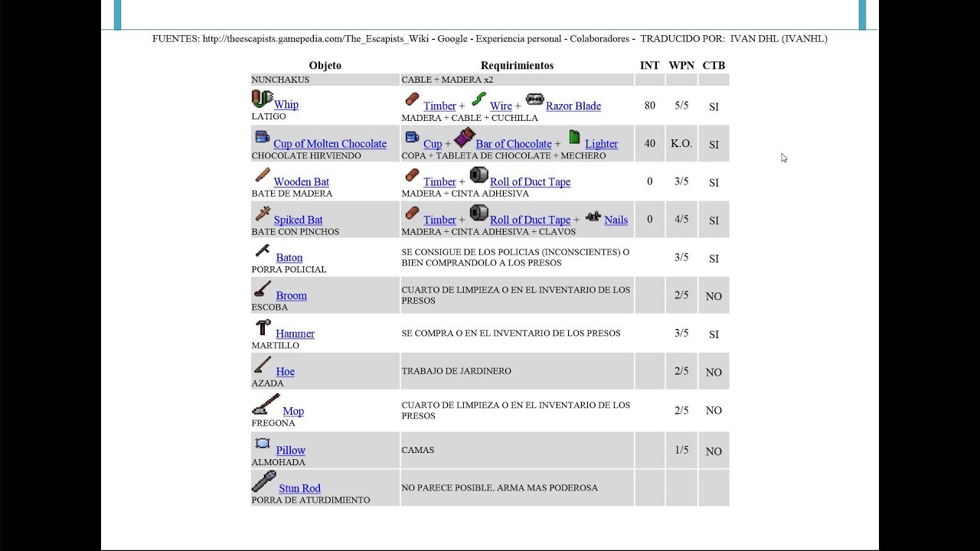
Task: Follow Roll of Duct Tape link in Wooden Bat row
Action: point(530,182)
